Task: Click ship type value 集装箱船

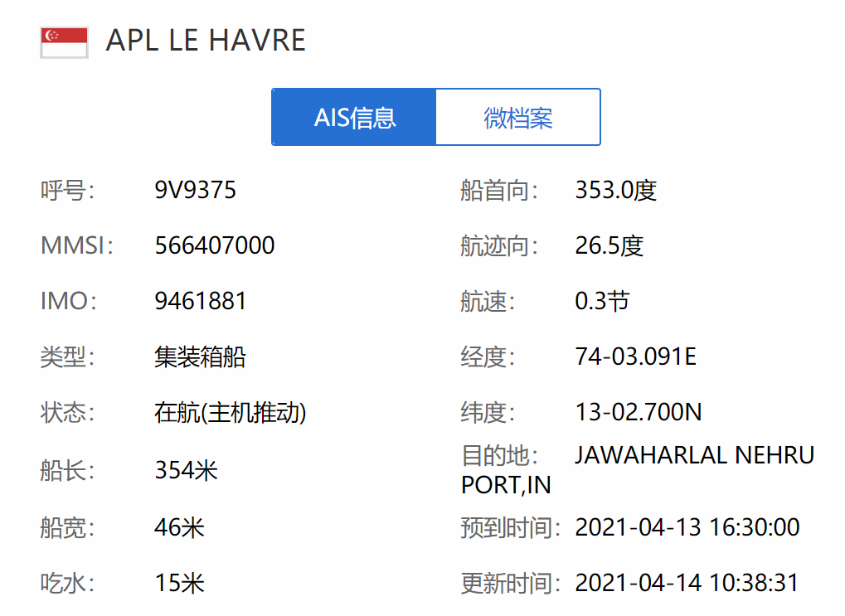Action: pos(200,357)
